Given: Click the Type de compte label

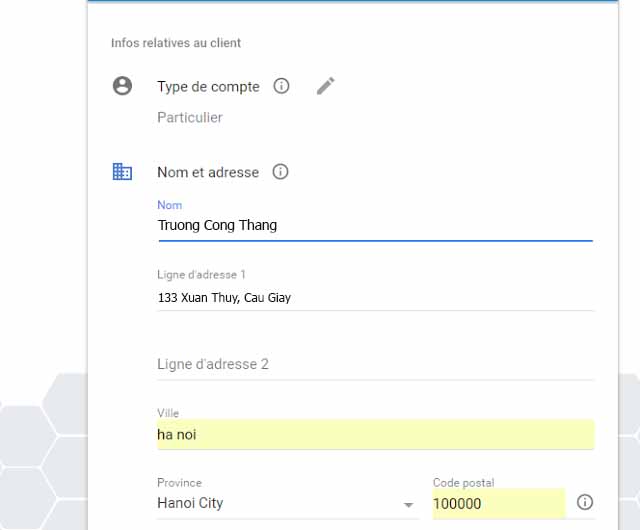Looking at the screenshot, I should coord(208,87).
